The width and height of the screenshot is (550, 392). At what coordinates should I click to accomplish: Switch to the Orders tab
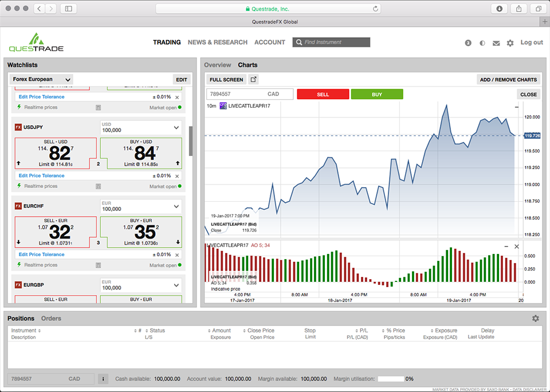51,318
